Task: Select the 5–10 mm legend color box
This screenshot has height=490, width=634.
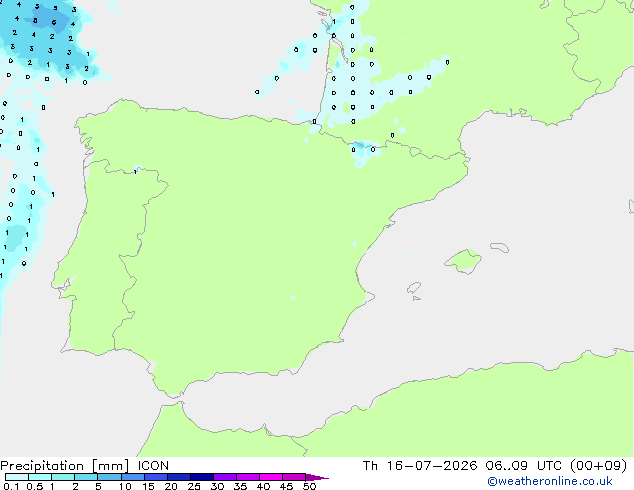Action: (x=109, y=477)
